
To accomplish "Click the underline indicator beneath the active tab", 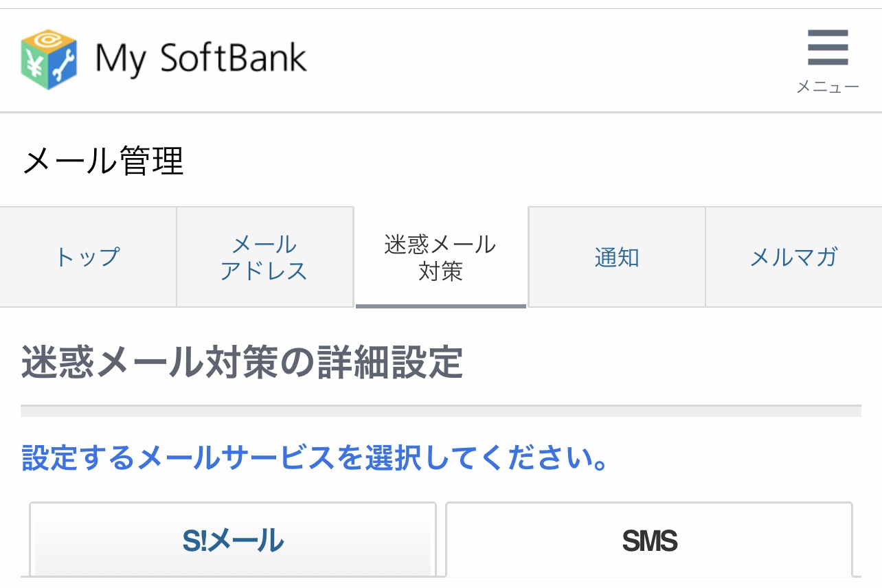I will (440, 306).
